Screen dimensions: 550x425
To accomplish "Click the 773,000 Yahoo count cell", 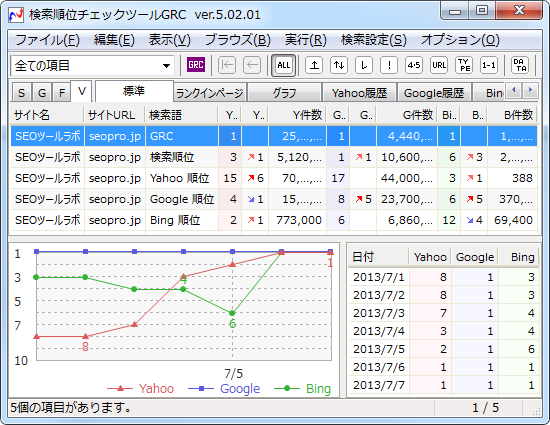I will tap(297, 220).
